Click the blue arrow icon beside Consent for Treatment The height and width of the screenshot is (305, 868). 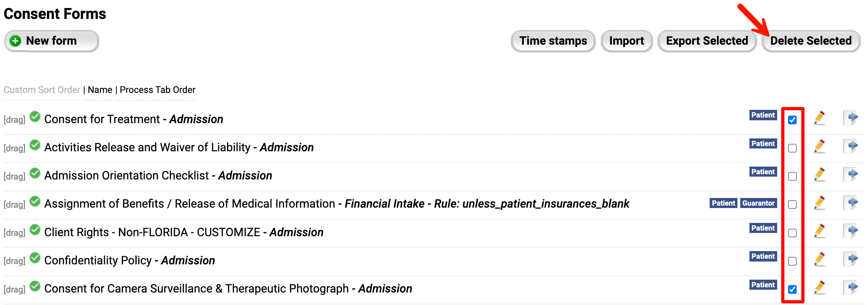pyautogui.click(x=851, y=118)
